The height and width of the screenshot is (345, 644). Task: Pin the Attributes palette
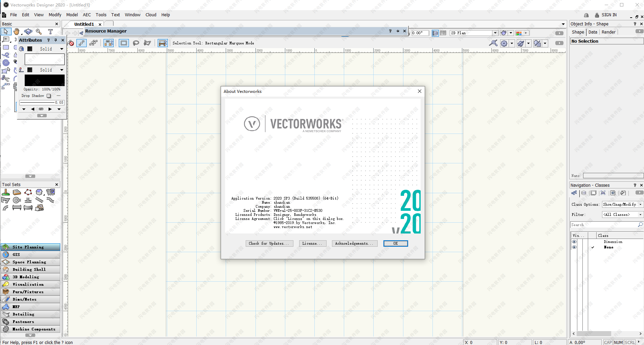pyautogui.click(x=56, y=40)
